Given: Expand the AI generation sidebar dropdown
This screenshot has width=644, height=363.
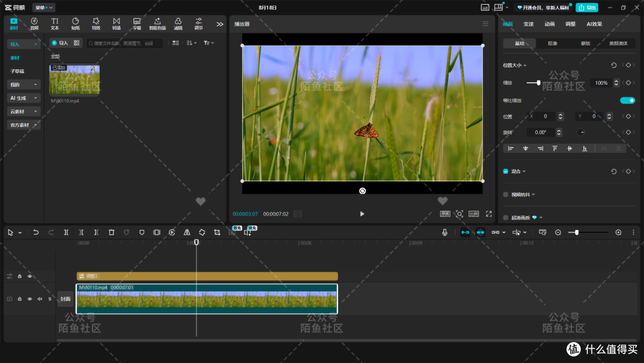Looking at the screenshot, I should coord(23,98).
